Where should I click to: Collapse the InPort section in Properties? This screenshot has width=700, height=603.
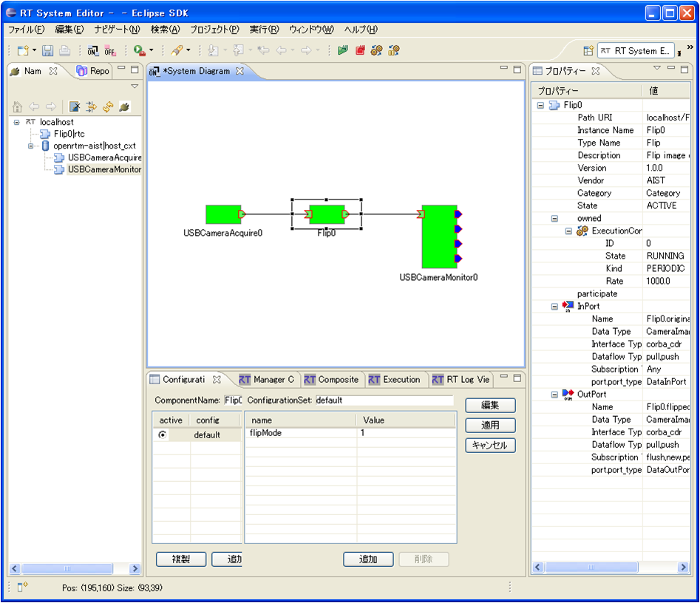tap(554, 306)
